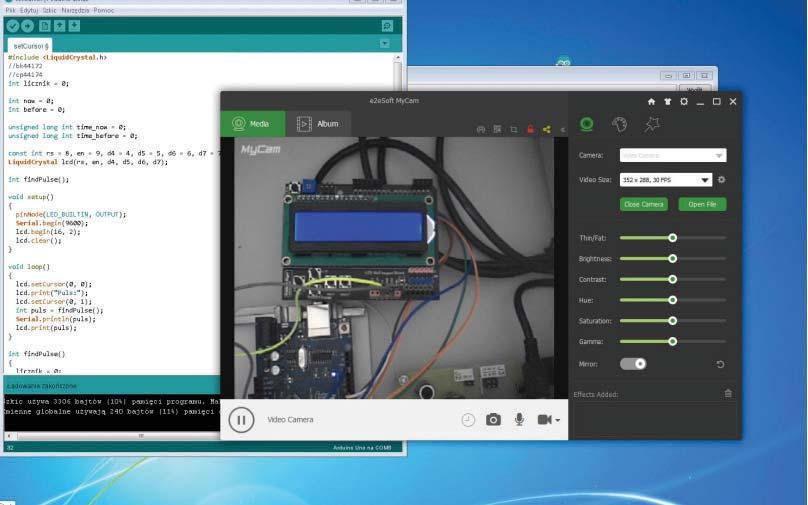Open the palette effects panel icon
Viewport: 808px width, 505px height.
point(619,124)
